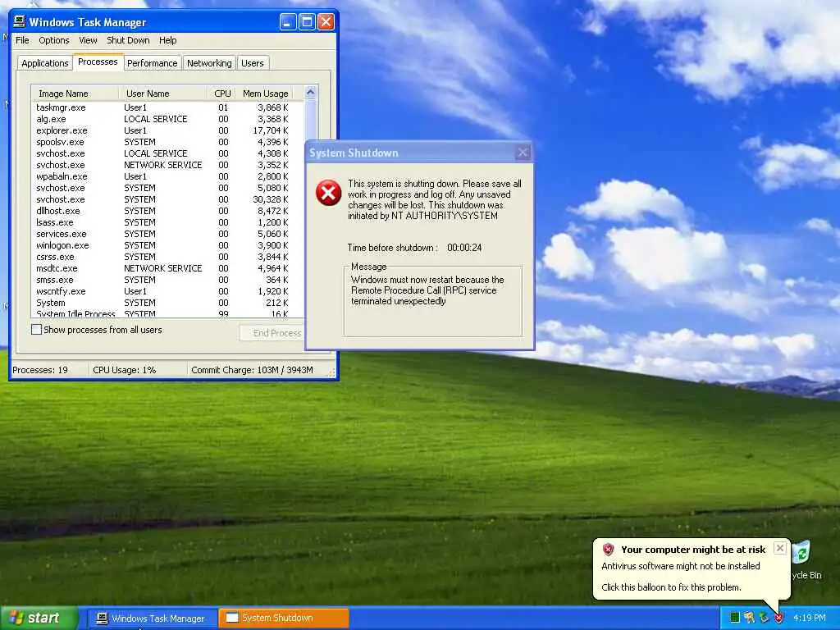The image size is (840, 630).
Task: Click 'Click this balloon to fix this problem'
Action: 671,587
